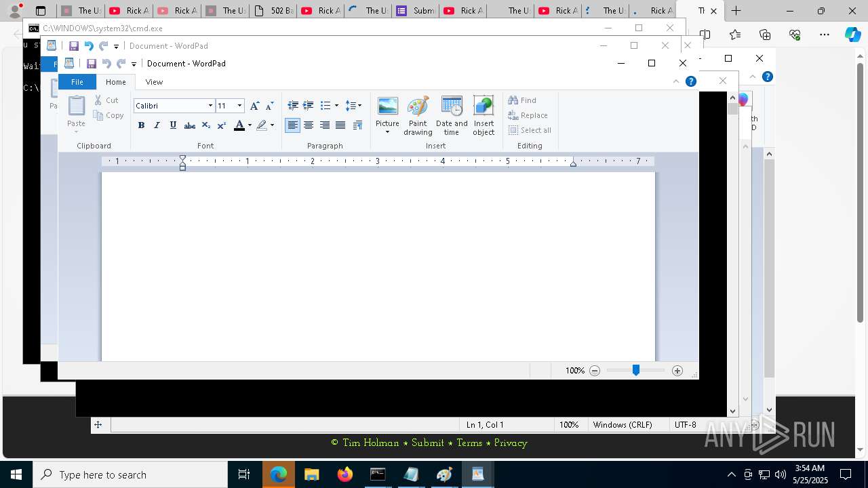Open the line spacing dropdown
This screenshot has height=488, width=868.
click(x=353, y=106)
